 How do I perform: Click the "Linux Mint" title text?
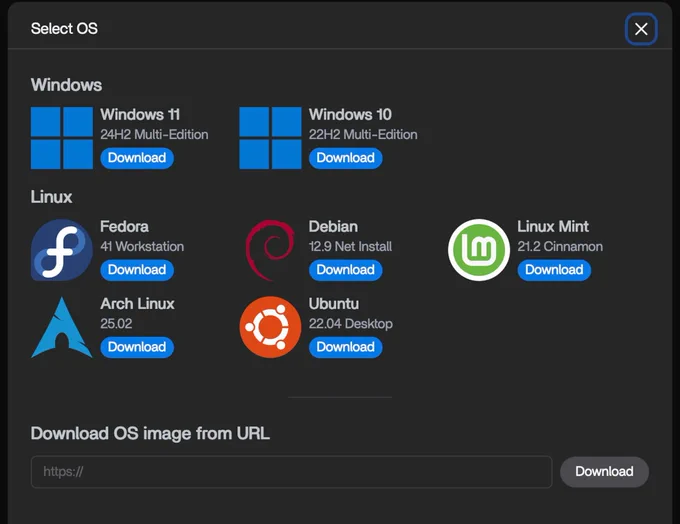pyautogui.click(x=553, y=226)
